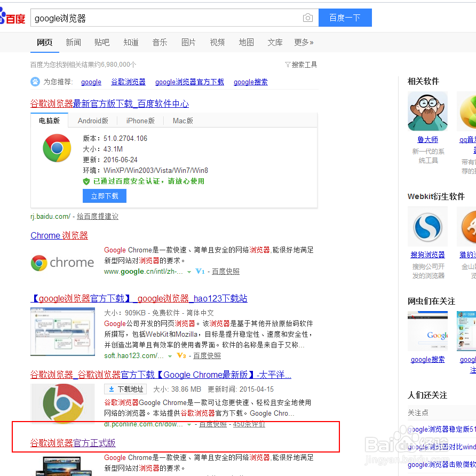476x476 pixels.
Task: Switch to the 图片 tab
Action: [188, 42]
